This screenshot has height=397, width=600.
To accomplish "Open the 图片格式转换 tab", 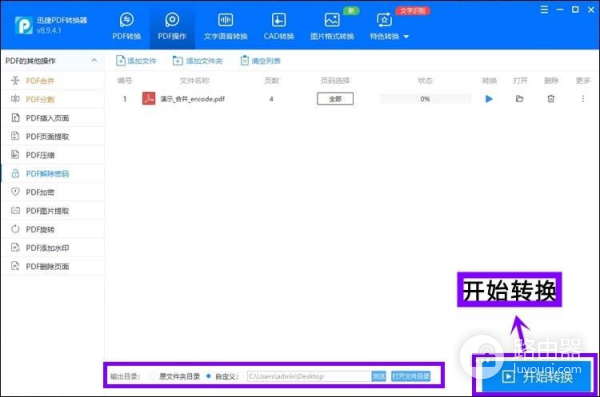I will point(332,26).
